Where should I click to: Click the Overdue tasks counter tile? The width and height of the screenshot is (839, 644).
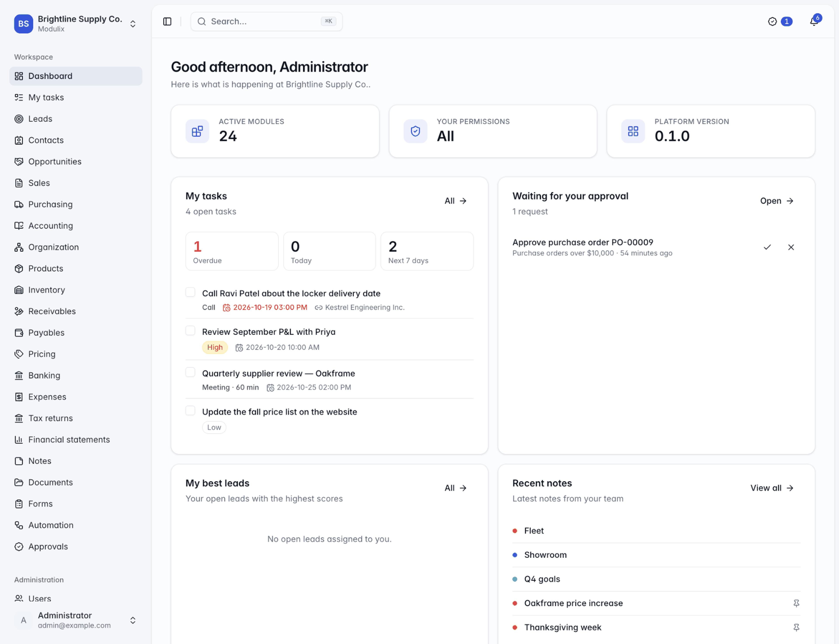[232, 251]
